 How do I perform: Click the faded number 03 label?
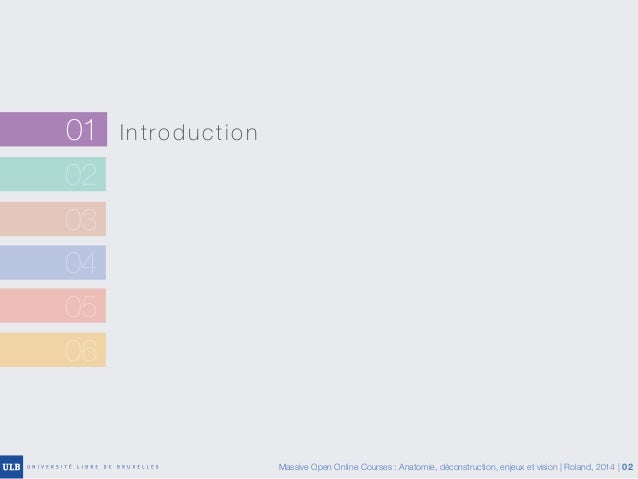(x=81, y=220)
